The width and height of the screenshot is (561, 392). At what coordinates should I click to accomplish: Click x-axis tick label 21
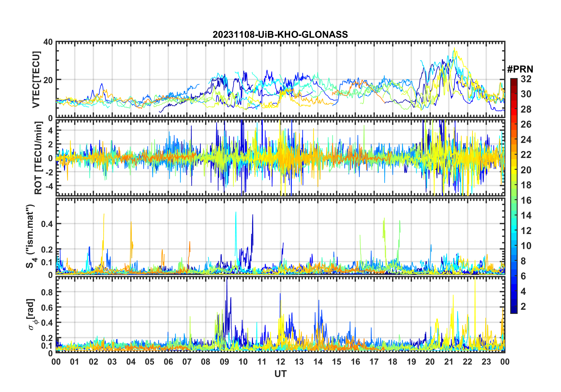coord(449,362)
